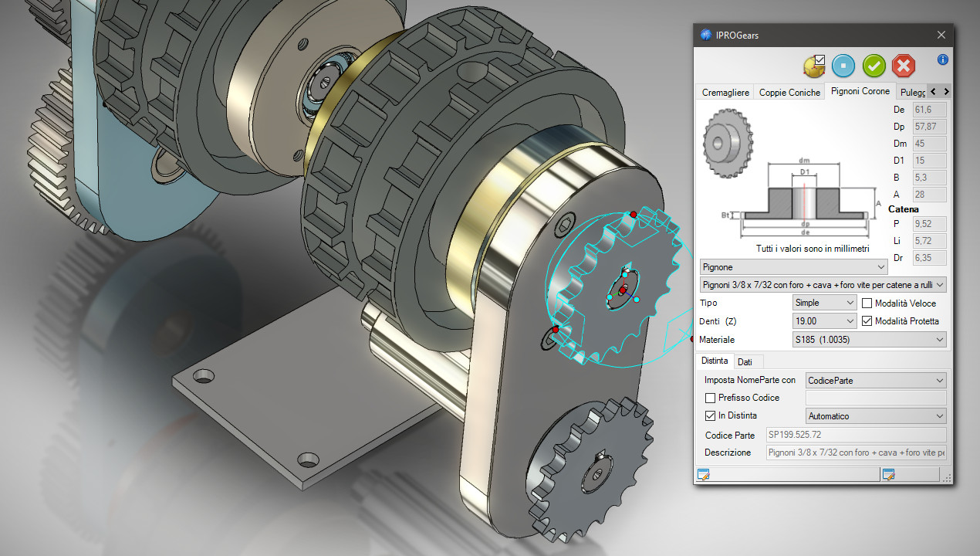Open the Pignone type dropdown
The width and height of the screenshot is (980, 556).
pyautogui.click(x=793, y=266)
